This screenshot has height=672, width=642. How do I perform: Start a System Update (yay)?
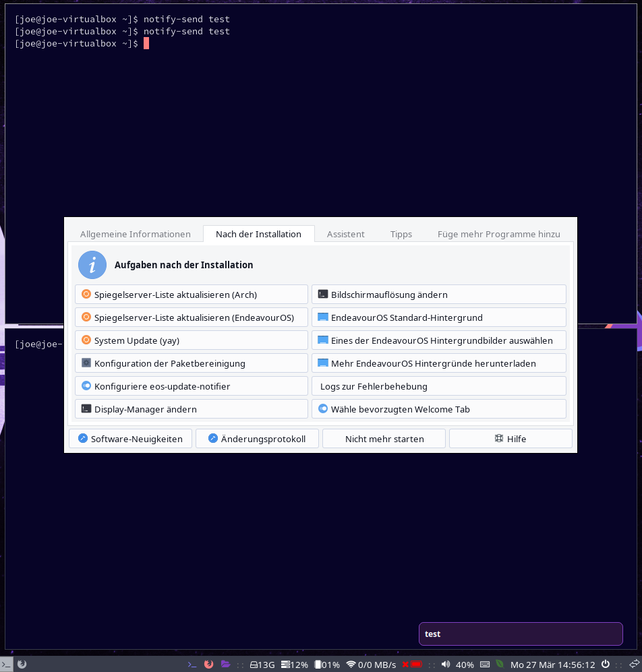191,340
